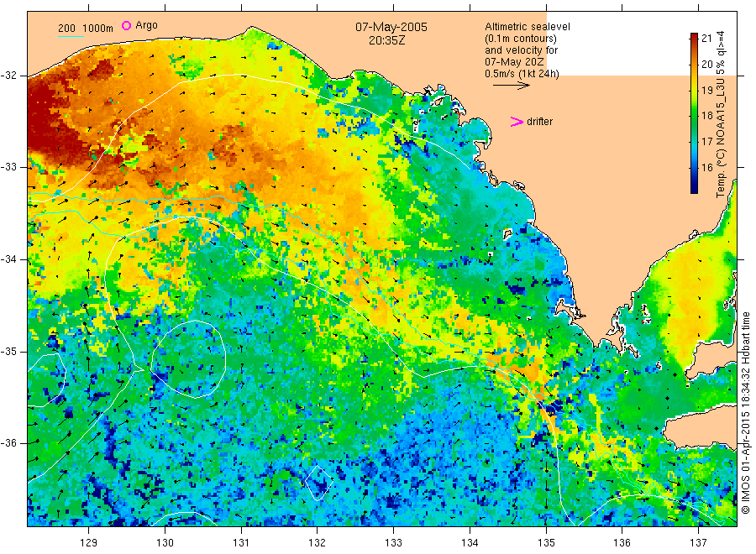Click longitude axis label 136
Image resolution: width=756 pixels, height=554 pixels.
pyautogui.click(x=622, y=543)
